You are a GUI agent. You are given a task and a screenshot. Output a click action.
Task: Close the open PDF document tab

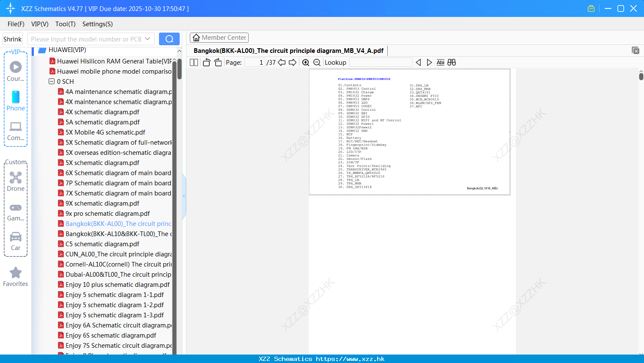click(x=635, y=50)
